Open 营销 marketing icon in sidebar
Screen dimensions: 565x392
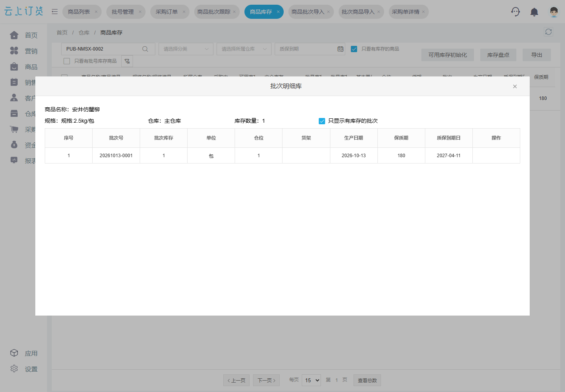[14, 51]
